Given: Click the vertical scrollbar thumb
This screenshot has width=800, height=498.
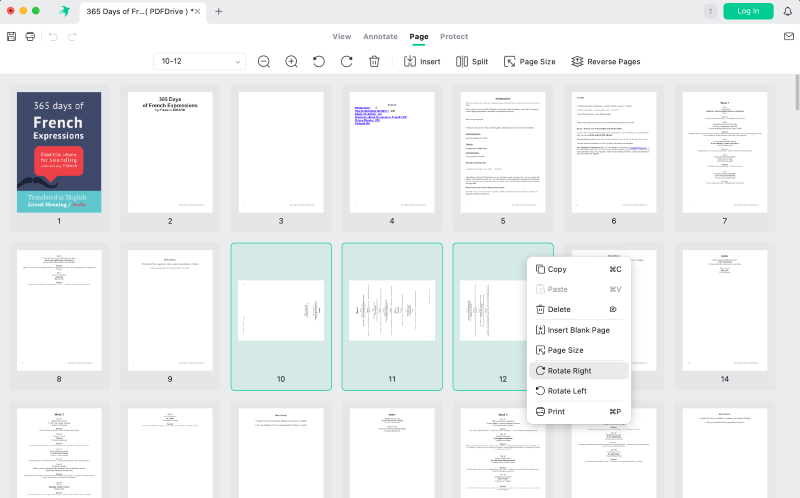Looking at the screenshot, I should point(797,92).
